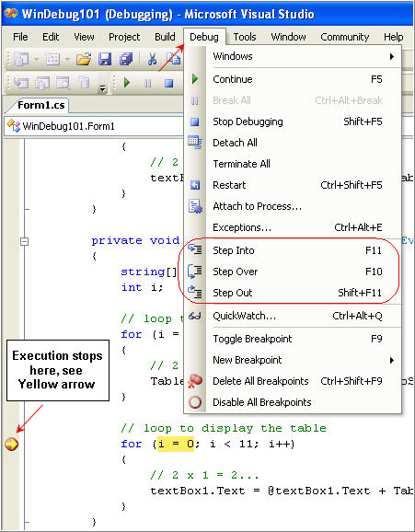The width and height of the screenshot is (415, 532).
Task: Click the Copy toolbar icon
Action: (x=174, y=60)
